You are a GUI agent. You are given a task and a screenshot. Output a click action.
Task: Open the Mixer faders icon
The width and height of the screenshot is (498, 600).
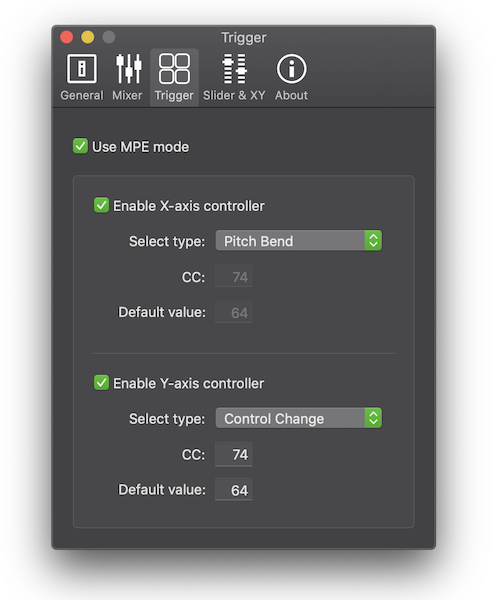[129, 69]
